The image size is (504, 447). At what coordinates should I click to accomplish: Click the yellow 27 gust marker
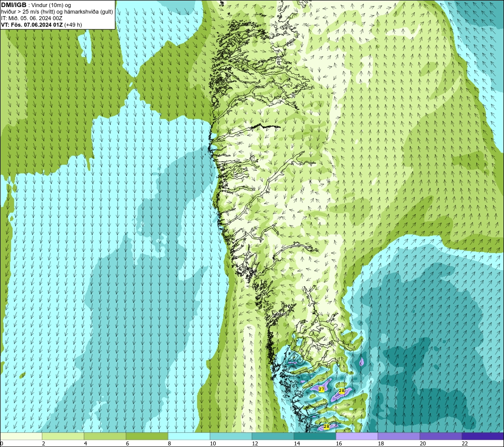click(322, 389)
